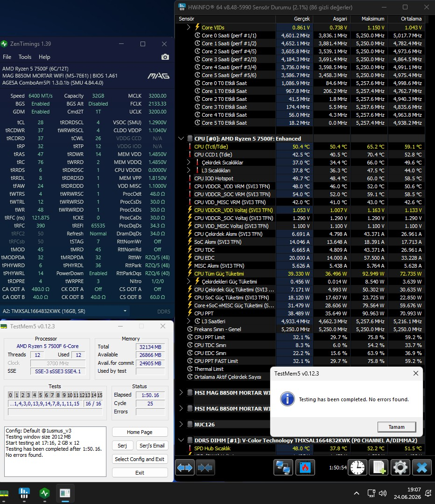The height and width of the screenshot is (504, 435).
Task: Select the CPU IOD Hotspot row
Action: [x=300, y=178]
